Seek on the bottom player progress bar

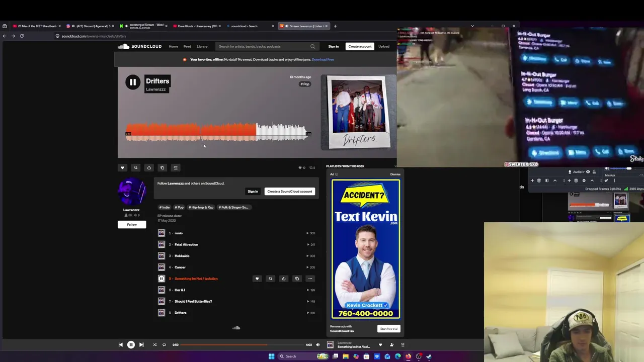click(242, 345)
